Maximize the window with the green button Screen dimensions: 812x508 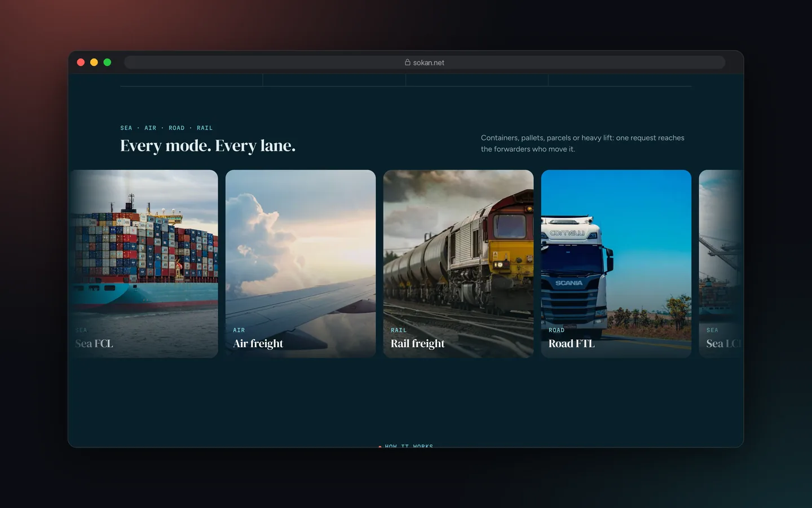click(x=107, y=62)
